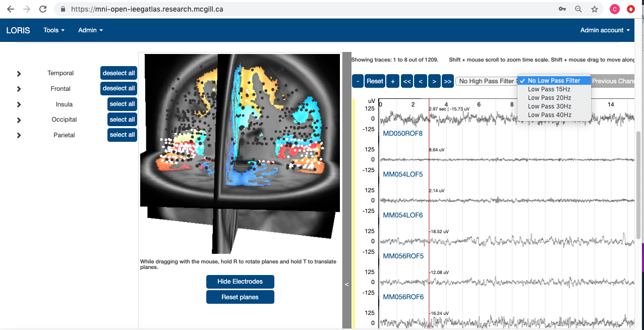Viewport: 644px width, 330px height.
Task: Bookmark page with the star icon
Action: [x=595, y=9]
